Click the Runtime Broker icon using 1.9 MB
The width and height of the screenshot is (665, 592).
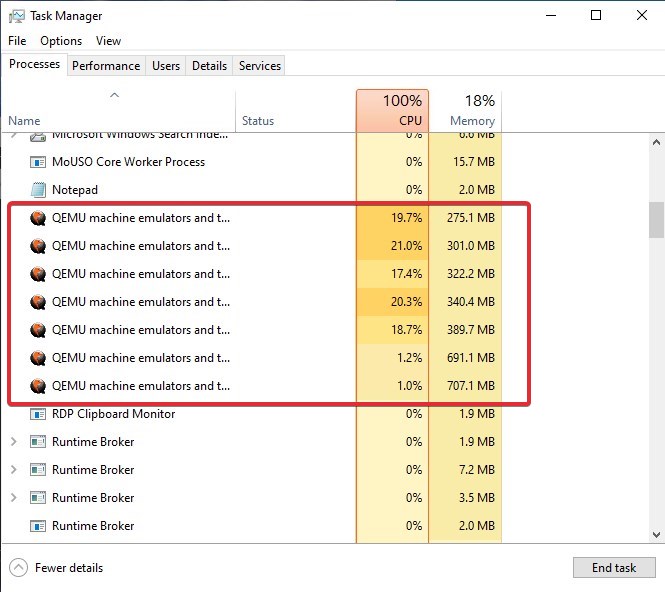tap(38, 442)
